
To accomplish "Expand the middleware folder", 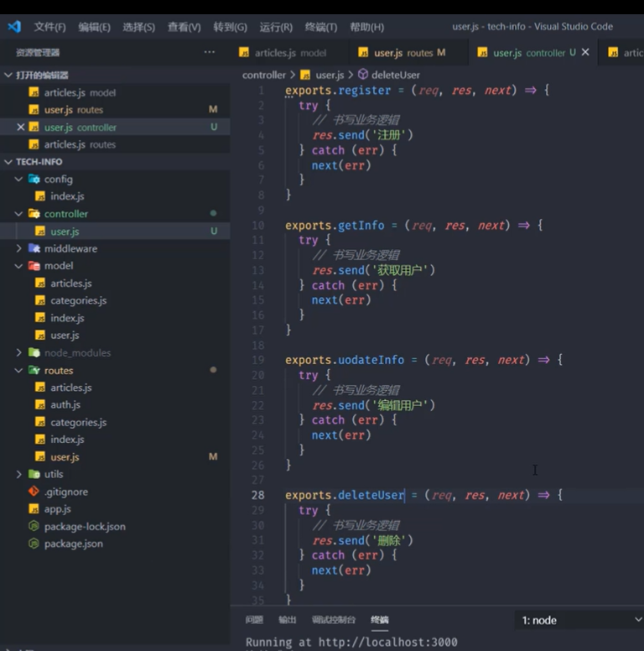I will coord(18,248).
